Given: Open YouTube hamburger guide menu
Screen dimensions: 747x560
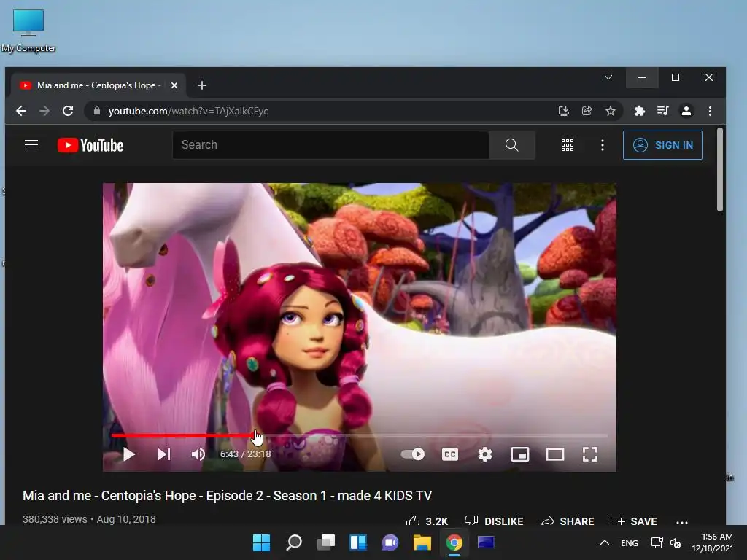Looking at the screenshot, I should pos(31,145).
